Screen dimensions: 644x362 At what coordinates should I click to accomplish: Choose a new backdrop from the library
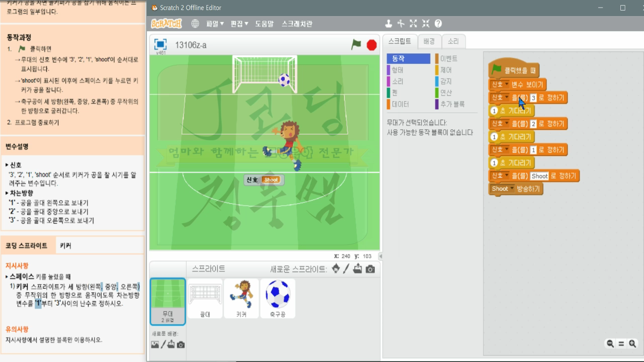pyautogui.click(x=155, y=344)
